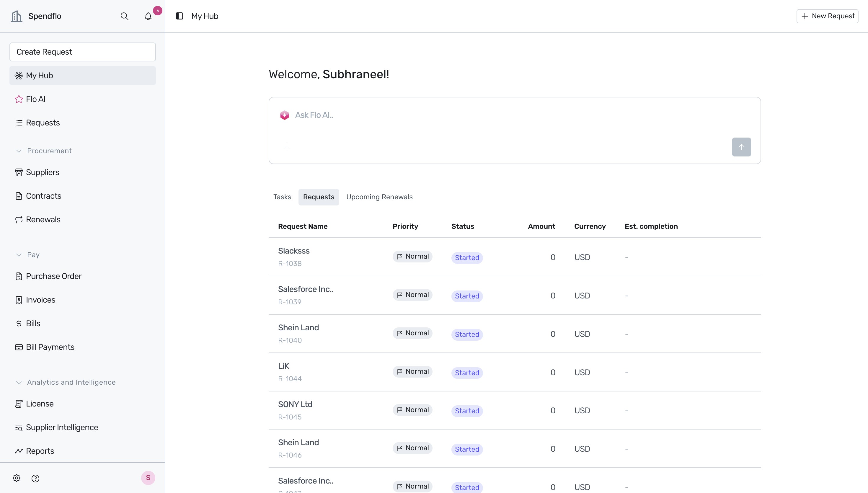The image size is (868, 493).
Task: Open the Flo AI sidebar item
Action: point(83,99)
